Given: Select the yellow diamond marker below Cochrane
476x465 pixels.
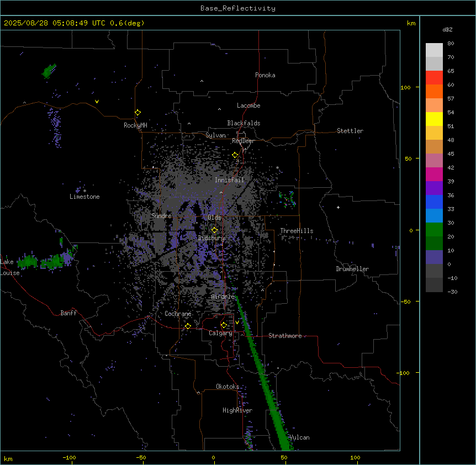Looking at the screenshot, I should pyautogui.click(x=188, y=326).
